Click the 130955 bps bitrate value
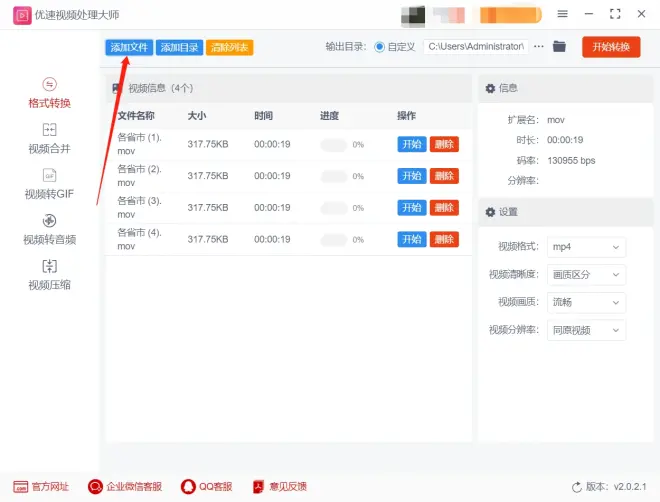 (x=571, y=160)
